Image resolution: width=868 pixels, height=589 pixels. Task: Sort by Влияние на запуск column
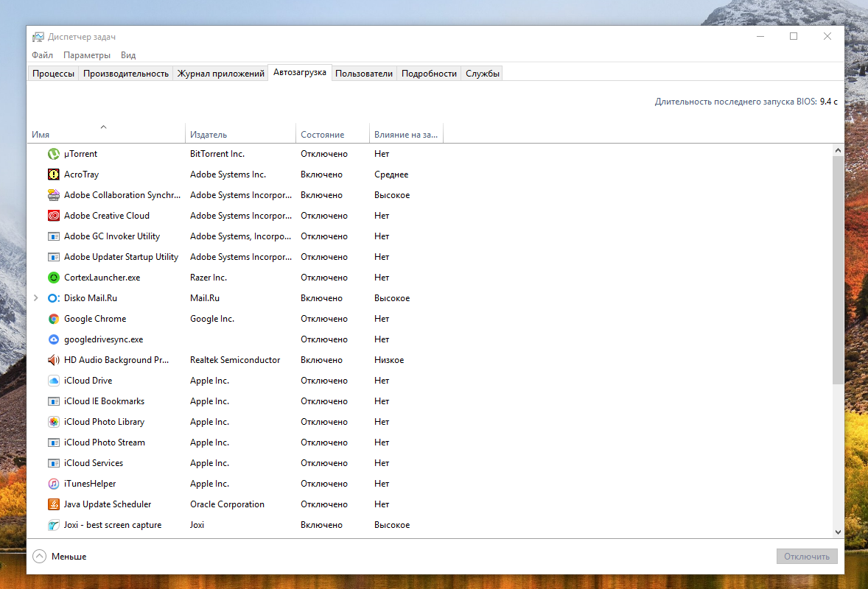406,135
